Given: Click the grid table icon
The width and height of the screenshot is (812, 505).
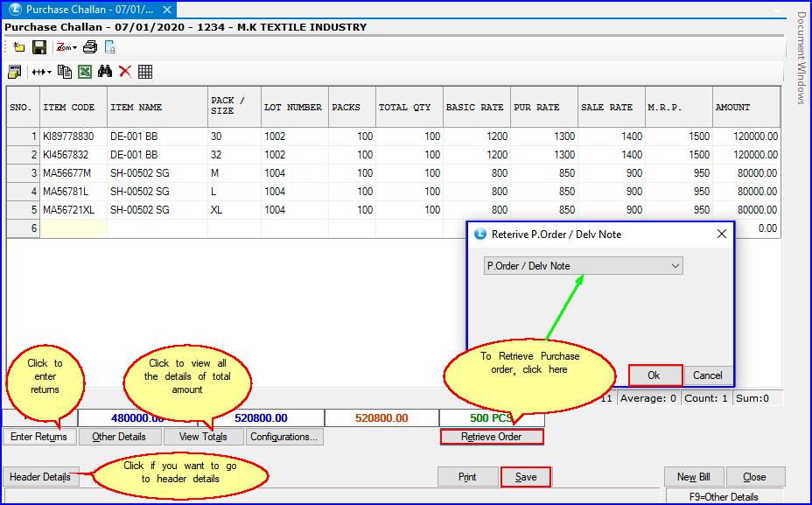Looking at the screenshot, I should pyautogui.click(x=145, y=72).
